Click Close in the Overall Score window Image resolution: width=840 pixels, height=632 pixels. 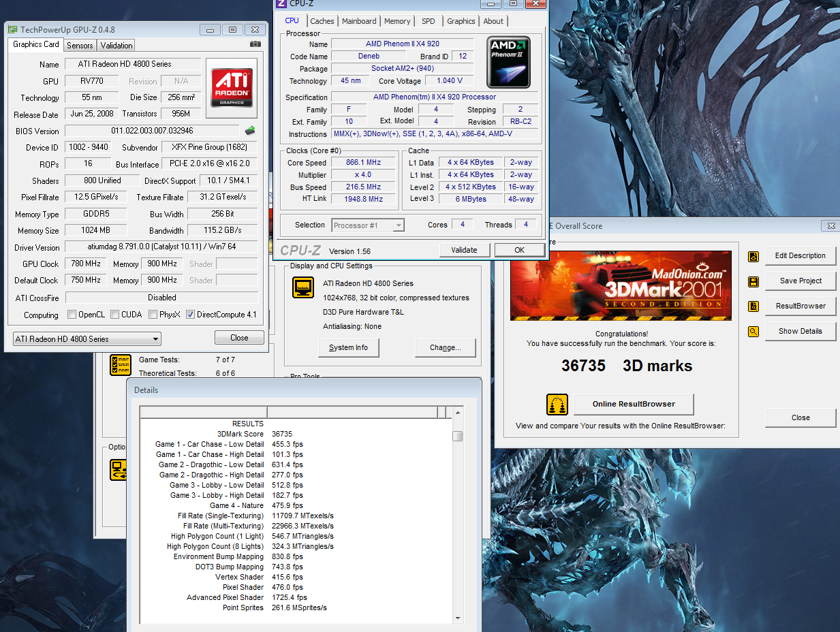(800, 417)
